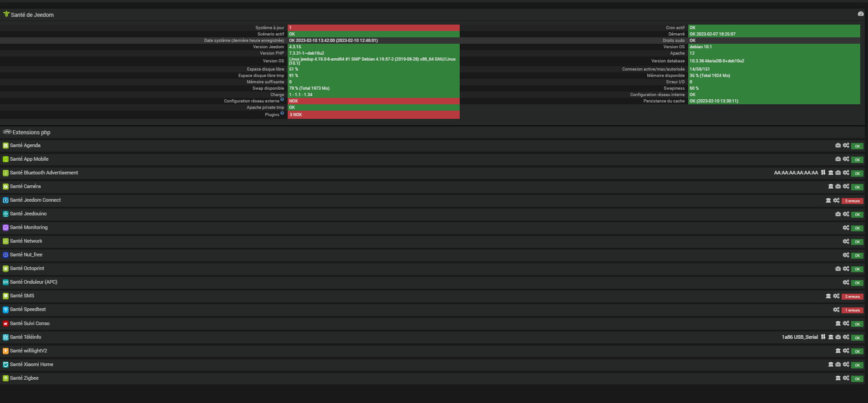Click the red NOK external network value
This screenshot has width=868, height=403.
tap(374, 101)
